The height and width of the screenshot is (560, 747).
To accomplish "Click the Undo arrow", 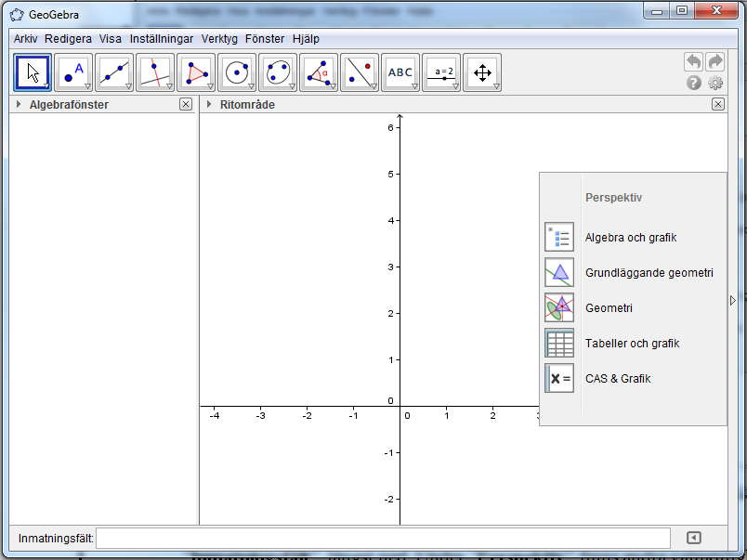I will pos(694,62).
